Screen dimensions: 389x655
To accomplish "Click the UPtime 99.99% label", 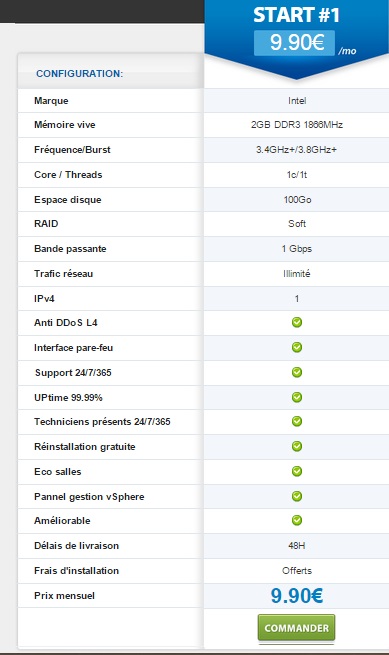I will [68, 397].
